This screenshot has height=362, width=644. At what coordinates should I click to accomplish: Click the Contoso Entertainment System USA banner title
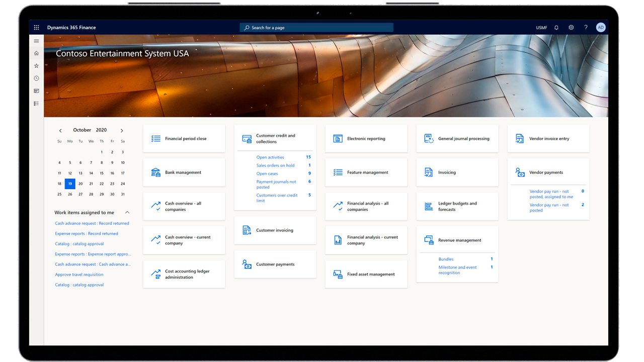pyautogui.click(x=122, y=53)
